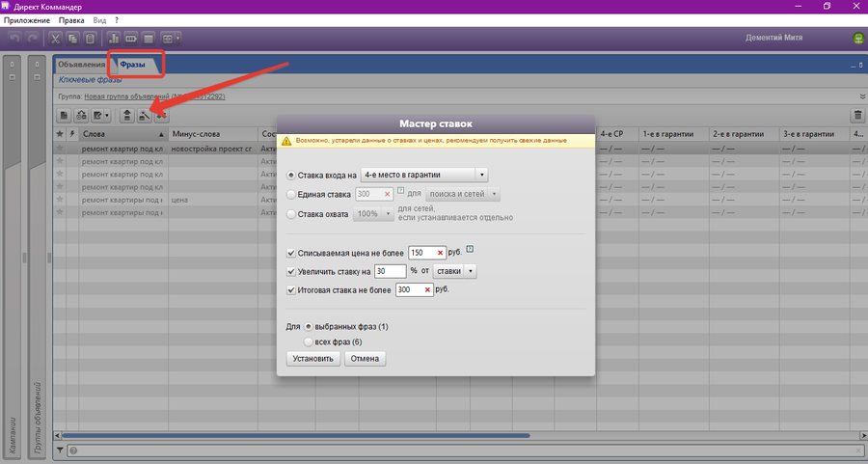Click the filter search field at bottom
Image resolution: width=868 pixels, height=464 pixels.
[x=465, y=450]
